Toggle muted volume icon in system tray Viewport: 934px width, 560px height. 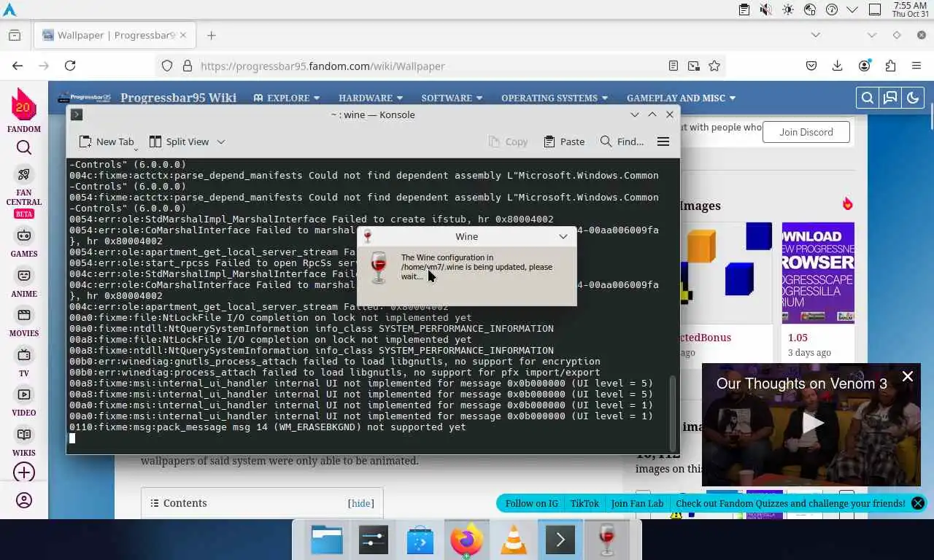pyautogui.click(x=765, y=9)
